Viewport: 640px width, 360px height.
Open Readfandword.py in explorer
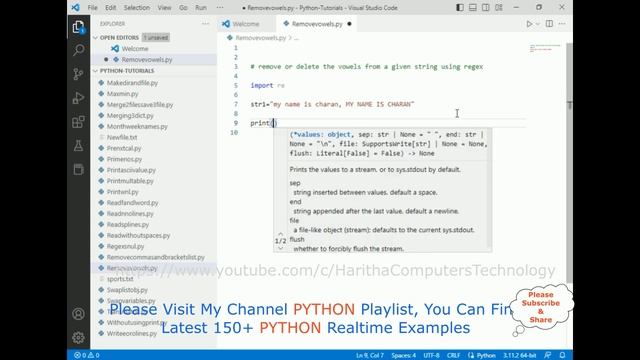point(133,203)
